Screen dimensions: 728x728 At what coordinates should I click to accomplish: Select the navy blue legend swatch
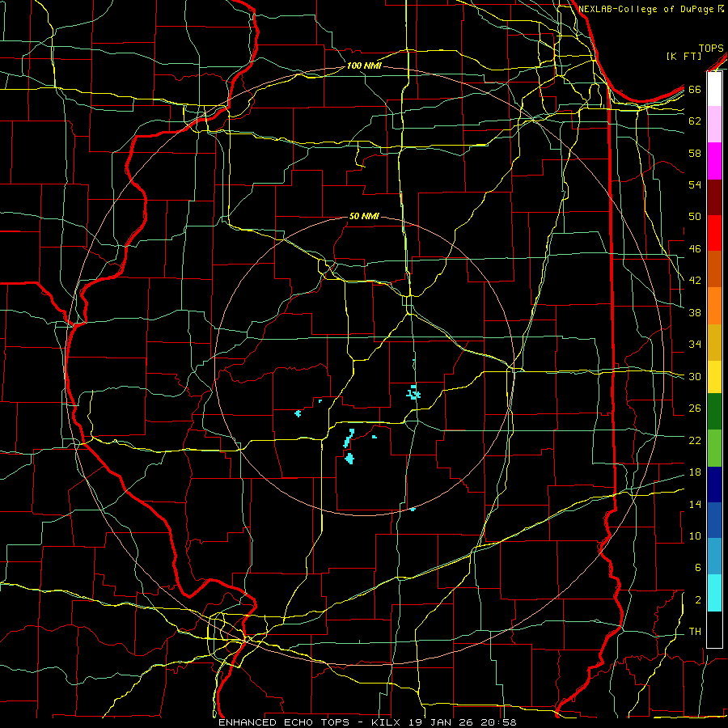(x=714, y=485)
